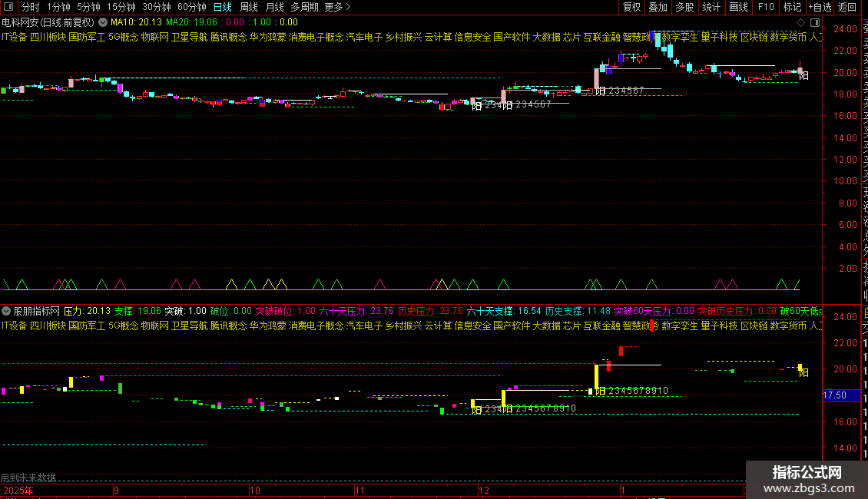Viewport: 868px width, 499px height.
Task: Open indicator dropdown next to 电科网安 title
Action: [103, 23]
